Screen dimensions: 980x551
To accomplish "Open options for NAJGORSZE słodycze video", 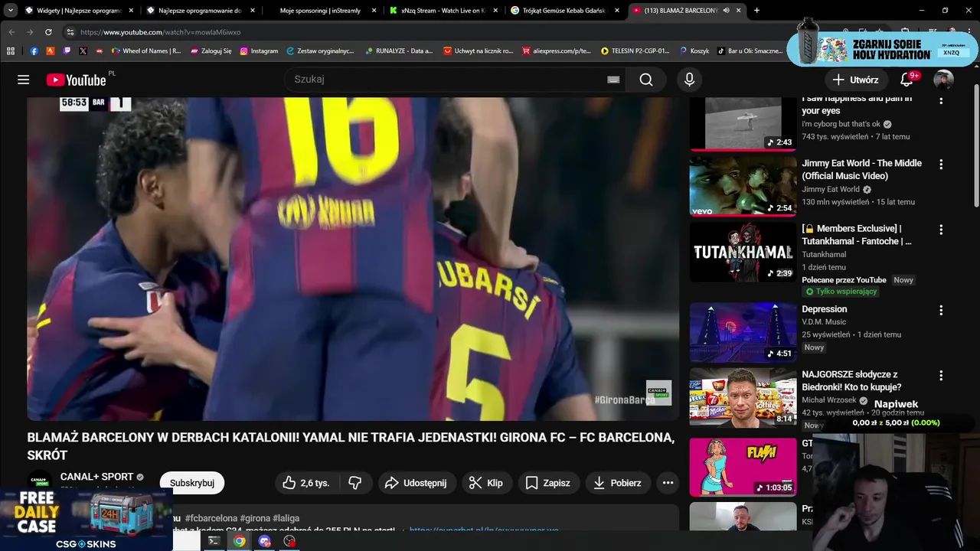I will (941, 376).
